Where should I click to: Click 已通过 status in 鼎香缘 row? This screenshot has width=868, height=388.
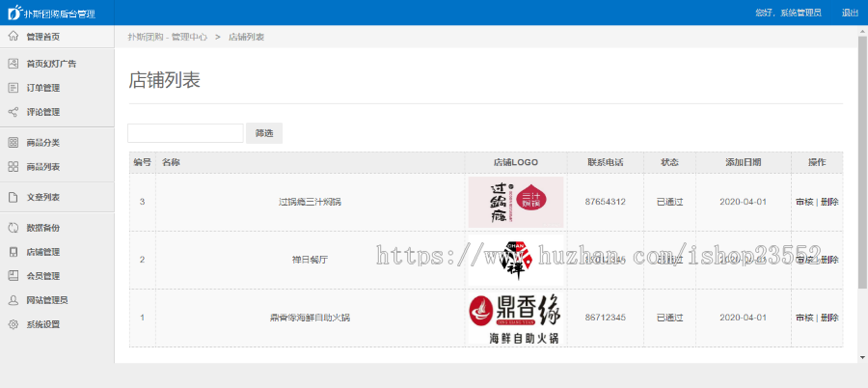click(670, 318)
